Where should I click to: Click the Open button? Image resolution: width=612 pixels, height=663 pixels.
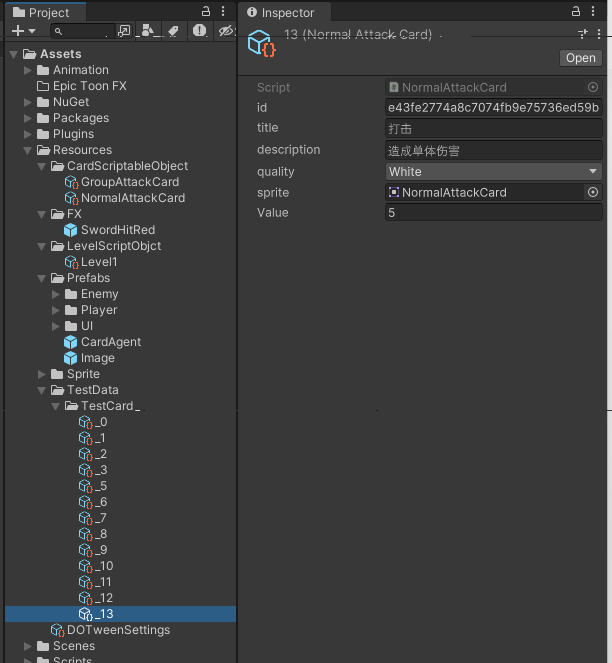pos(580,58)
